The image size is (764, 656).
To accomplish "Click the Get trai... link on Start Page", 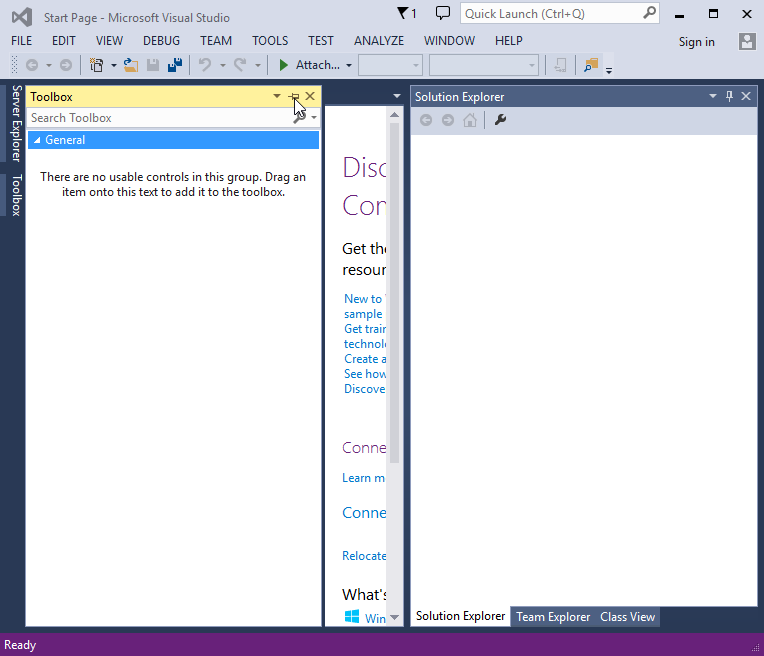I will (x=365, y=329).
